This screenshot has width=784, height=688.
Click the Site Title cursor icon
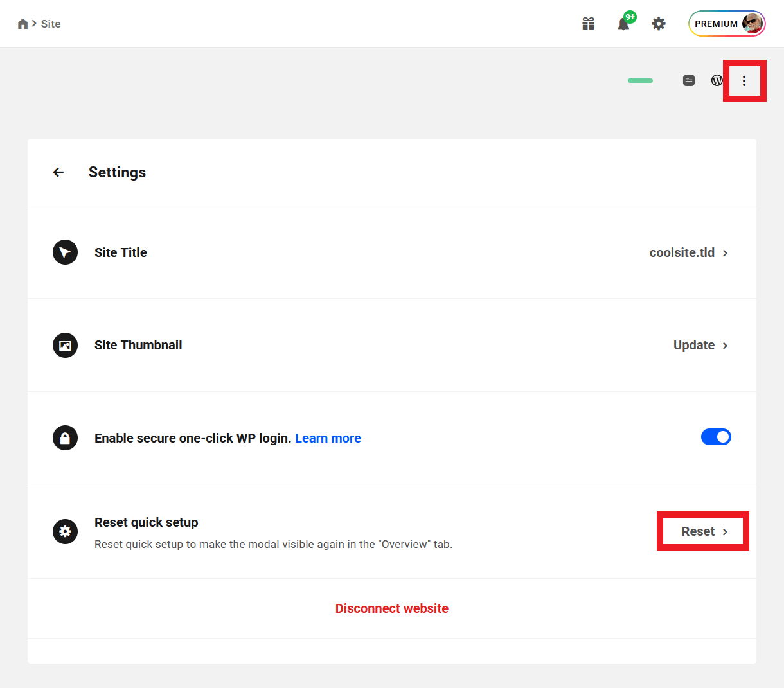tap(65, 252)
